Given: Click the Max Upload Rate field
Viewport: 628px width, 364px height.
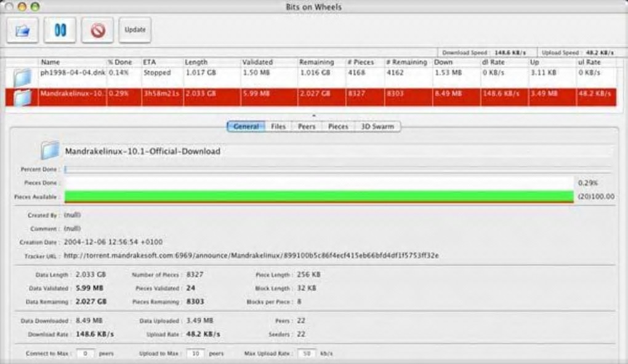Looking at the screenshot, I should (x=307, y=354).
